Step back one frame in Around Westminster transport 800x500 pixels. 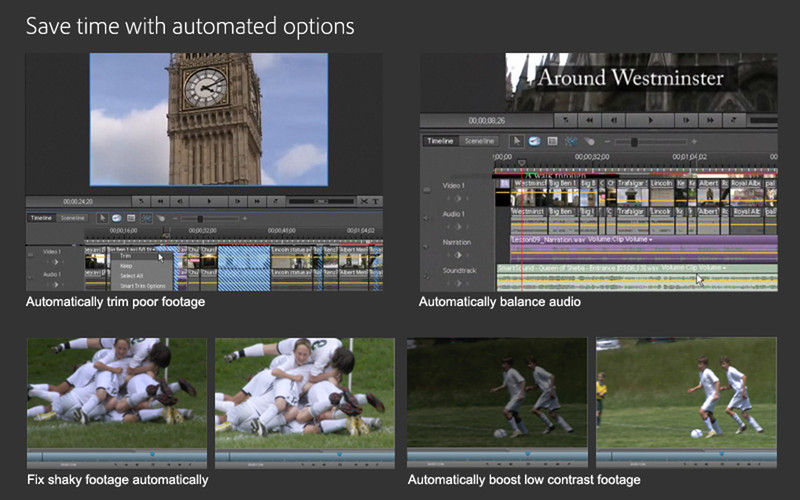613,120
